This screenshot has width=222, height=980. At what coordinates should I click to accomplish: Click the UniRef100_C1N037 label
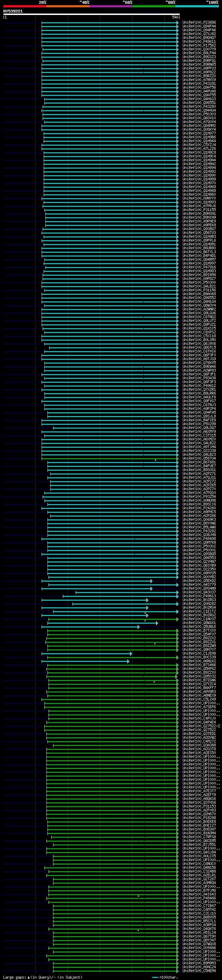tap(199, 619)
